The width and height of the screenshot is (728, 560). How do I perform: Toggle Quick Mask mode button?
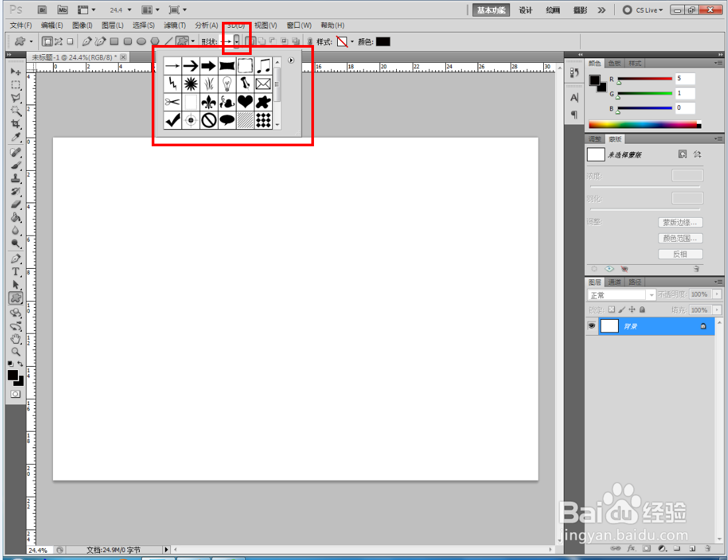[16, 394]
